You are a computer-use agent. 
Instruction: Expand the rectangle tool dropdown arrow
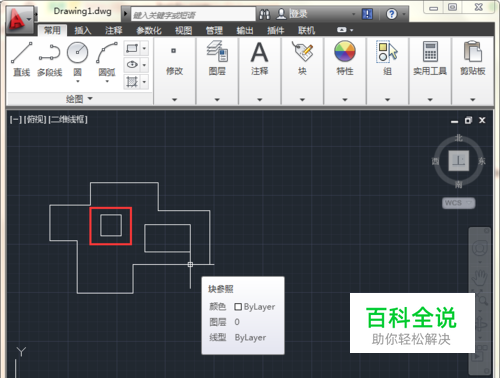pyautogui.click(x=144, y=49)
